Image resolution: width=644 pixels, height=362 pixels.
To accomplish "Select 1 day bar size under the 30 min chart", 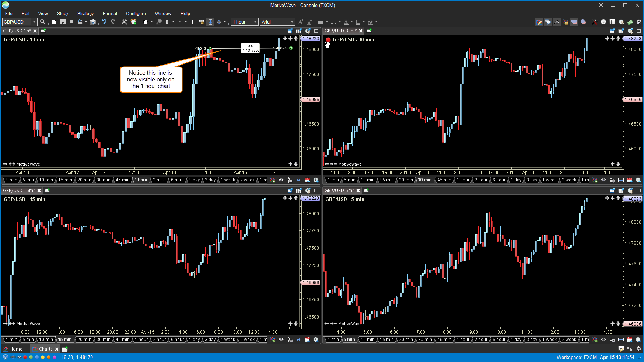I will click(x=516, y=180).
